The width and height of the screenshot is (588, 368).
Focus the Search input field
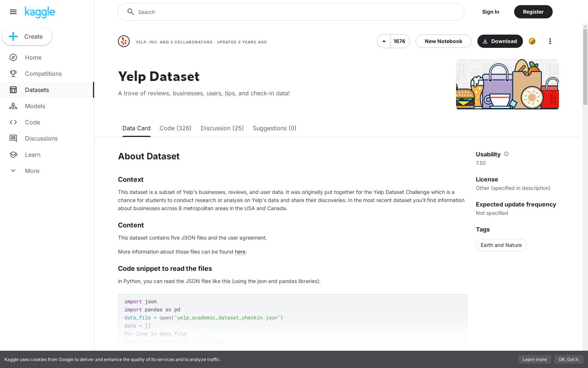pyautogui.click(x=291, y=12)
